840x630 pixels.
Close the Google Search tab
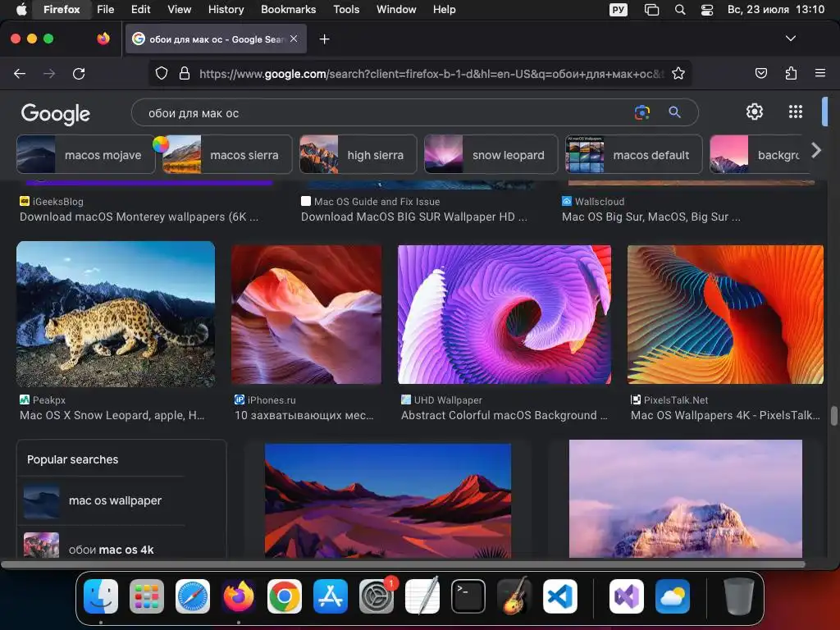point(294,39)
